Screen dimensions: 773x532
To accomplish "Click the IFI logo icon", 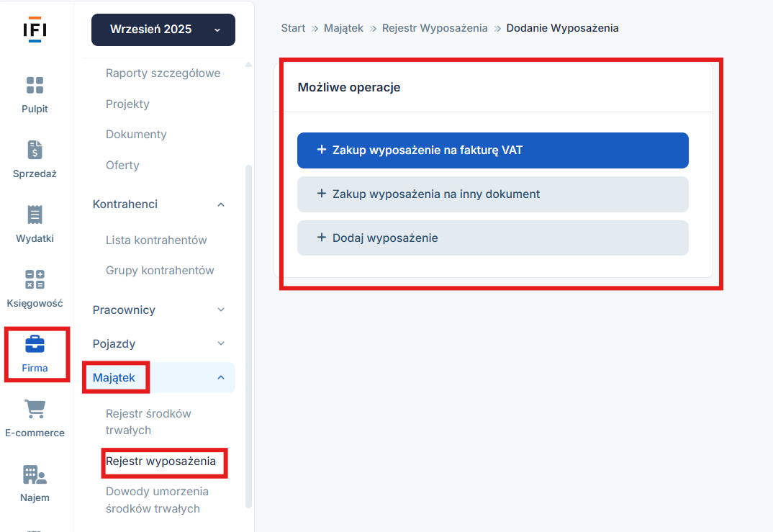I will [37, 30].
